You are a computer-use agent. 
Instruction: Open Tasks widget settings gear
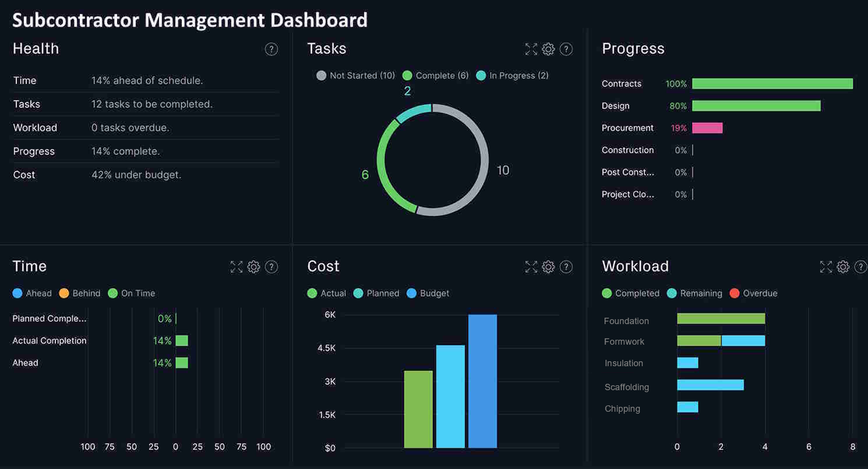pos(548,49)
